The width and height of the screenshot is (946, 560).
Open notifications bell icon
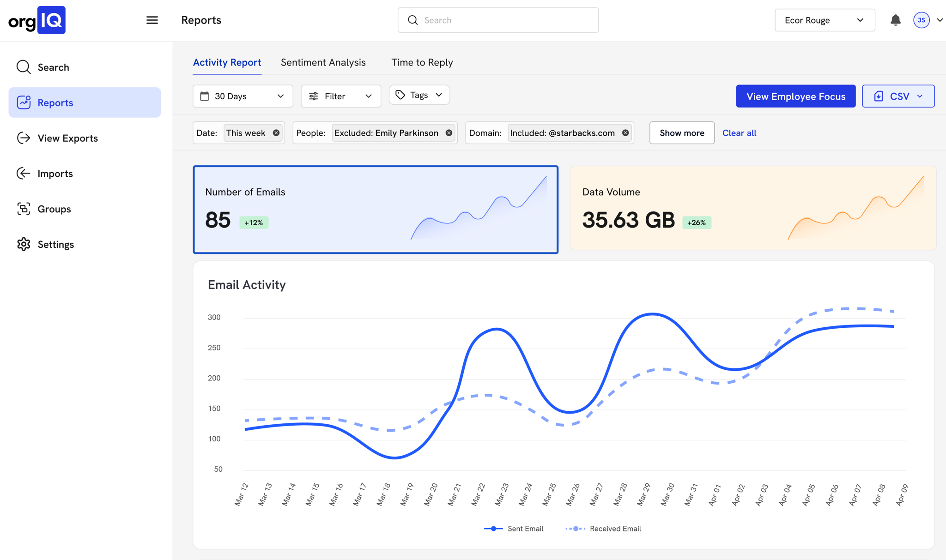pyautogui.click(x=895, y=20)
